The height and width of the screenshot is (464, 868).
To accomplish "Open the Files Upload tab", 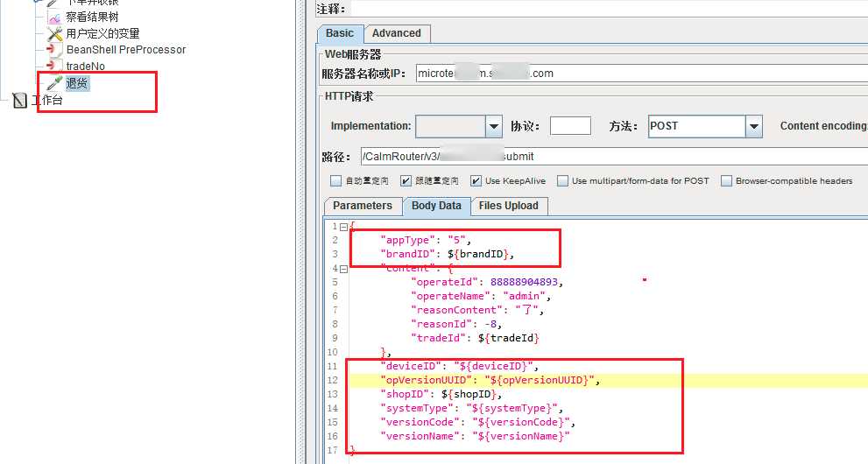I will point(508,206).
